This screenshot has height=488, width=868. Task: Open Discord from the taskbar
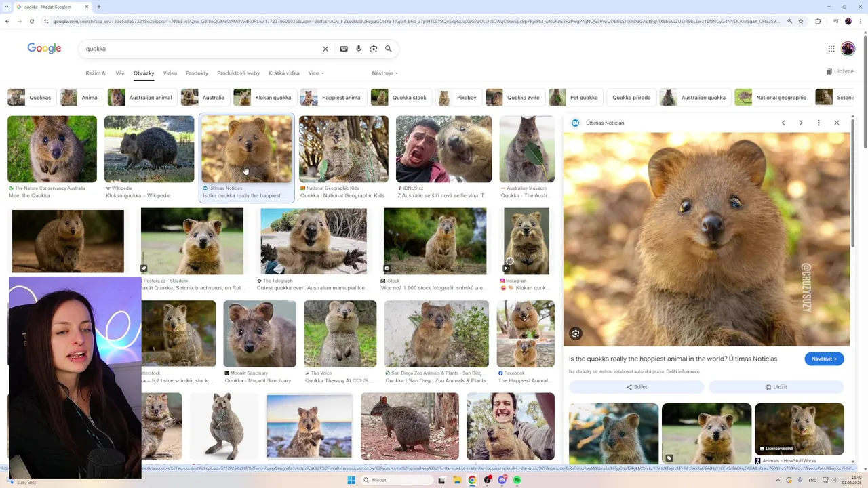pos(502,480)
